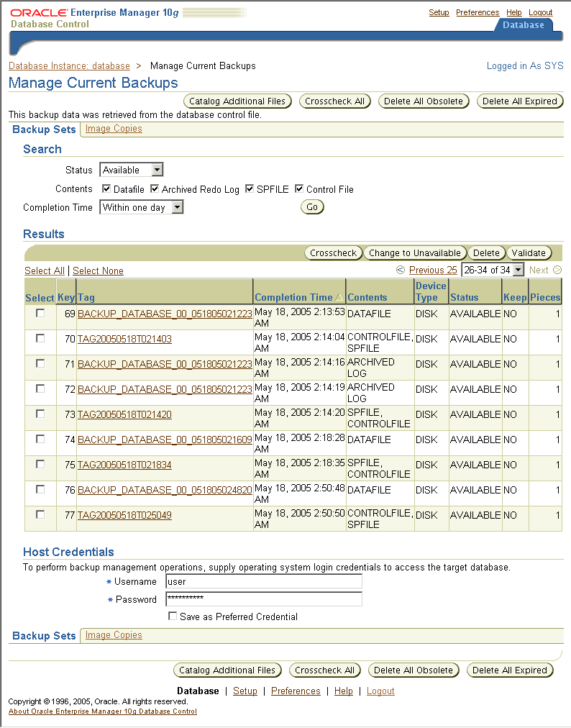Switch to the top Image Copies tab
Viewport: 571px width, 728px height.
(x=114, y=129)
